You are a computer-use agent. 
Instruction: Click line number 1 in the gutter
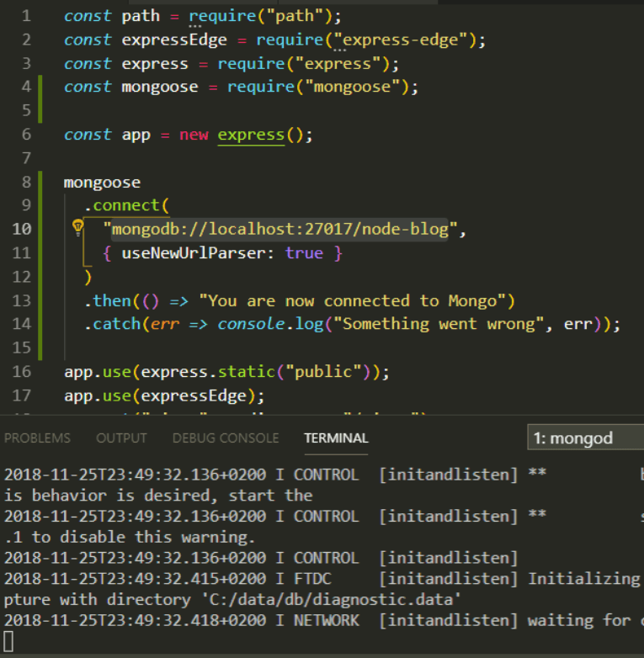pyautogui.click(x=26, y=16)
